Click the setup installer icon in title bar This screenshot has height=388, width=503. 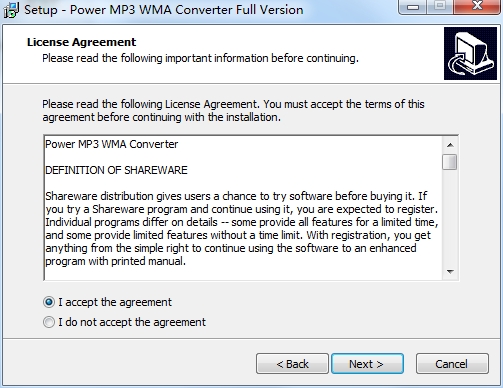tap(11, 10)
